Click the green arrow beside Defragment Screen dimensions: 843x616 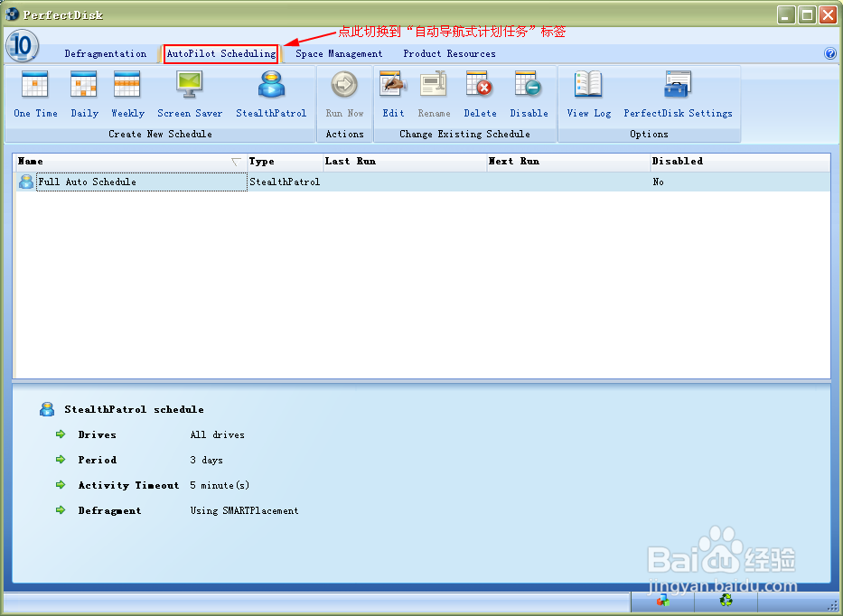coord(61,509)
